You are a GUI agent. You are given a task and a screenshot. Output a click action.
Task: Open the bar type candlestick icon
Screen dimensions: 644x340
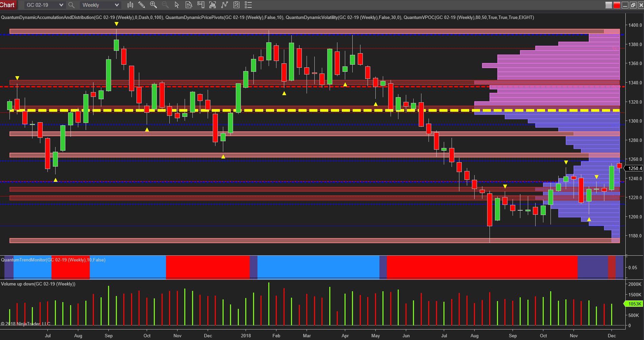coord(130,5)
